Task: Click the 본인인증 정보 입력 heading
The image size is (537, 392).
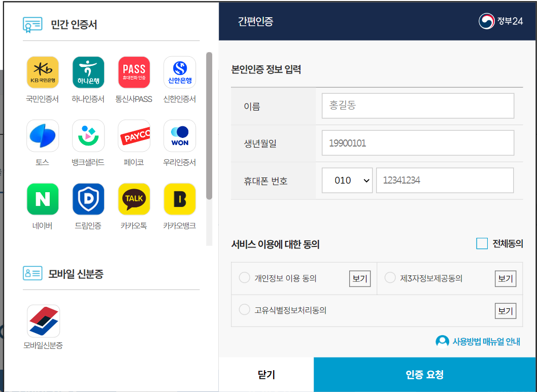Action: coord(266,69)
